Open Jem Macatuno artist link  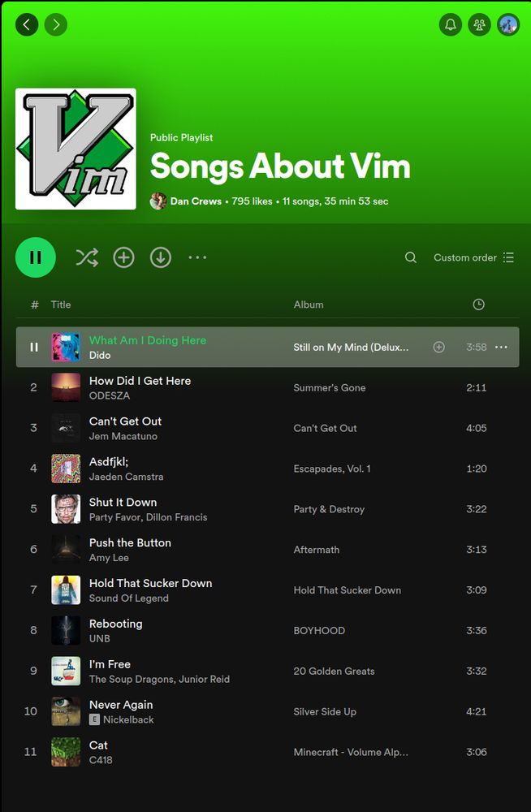coord(123,436)
